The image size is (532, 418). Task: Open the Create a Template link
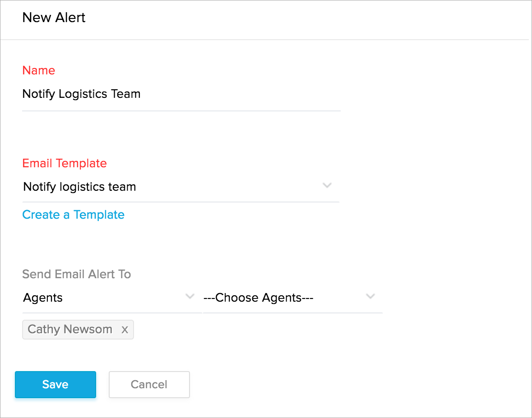click(x=73, y=215)
